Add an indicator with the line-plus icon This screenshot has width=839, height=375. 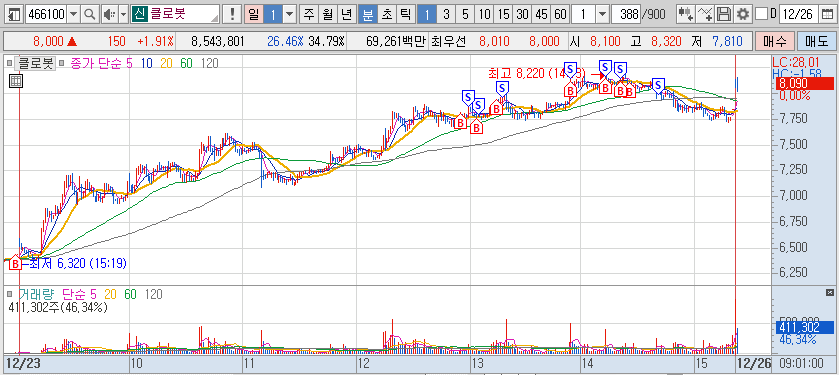(706, 14)
